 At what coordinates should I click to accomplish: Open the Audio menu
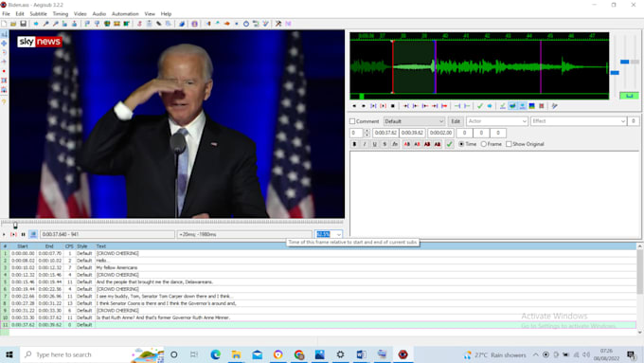click(99, 14)
